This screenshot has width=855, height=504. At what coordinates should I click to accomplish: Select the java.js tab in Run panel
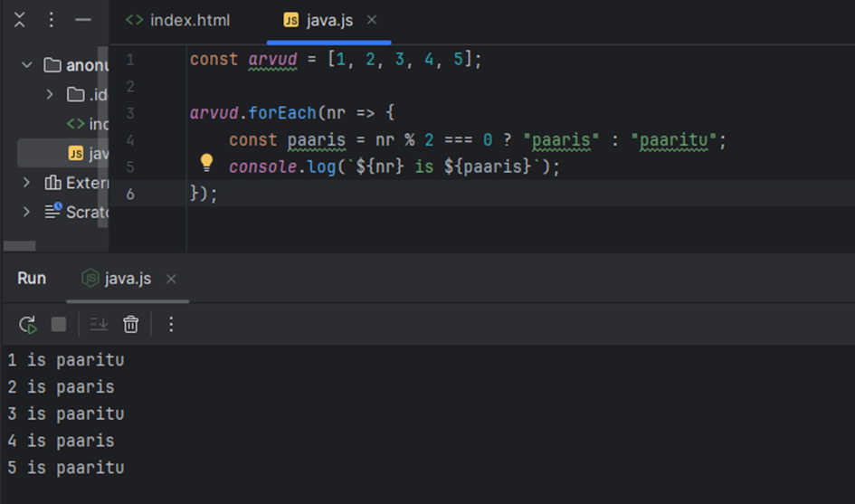pos(118,279)
